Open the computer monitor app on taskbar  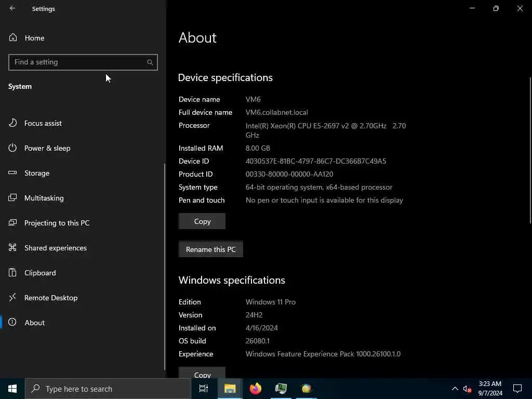click(281, 389)
